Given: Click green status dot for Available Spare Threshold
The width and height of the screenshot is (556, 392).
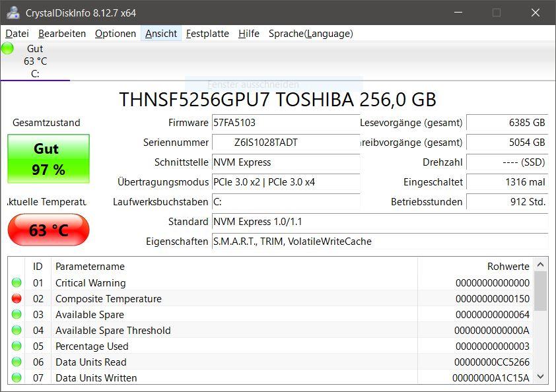Looking at the screenshot, I should [x=17, y=331].
